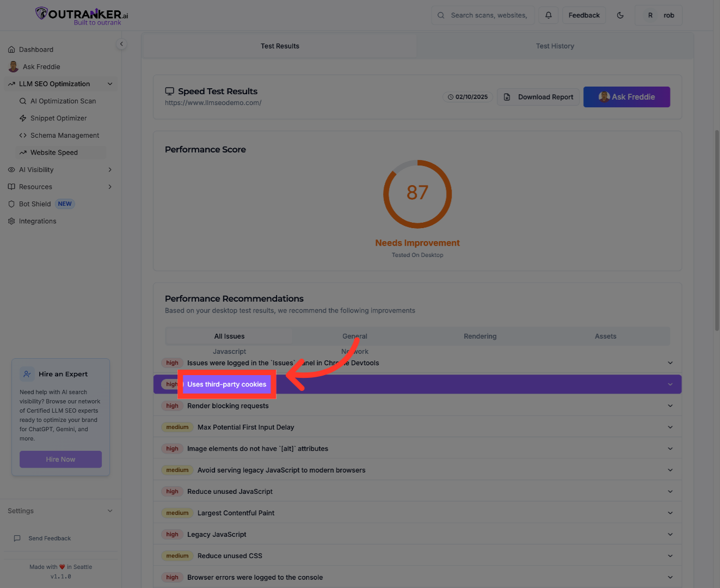Click the Integrations gear icon

click(x=11, y=221)
